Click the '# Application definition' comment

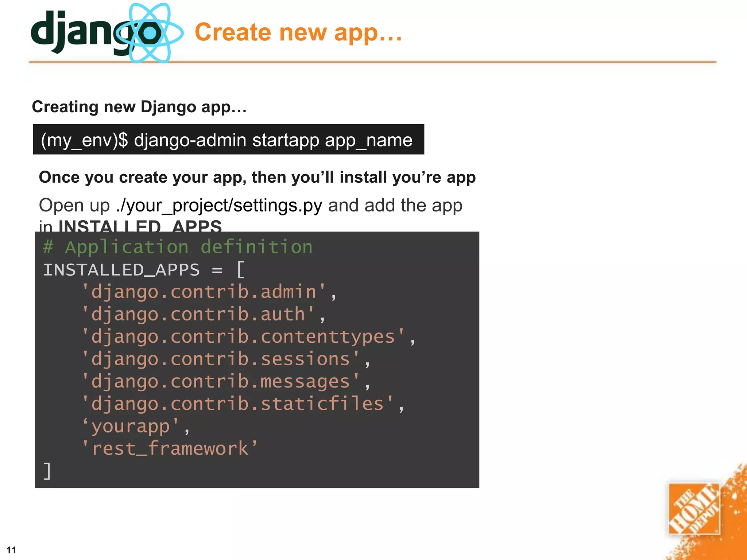(178, 247)
